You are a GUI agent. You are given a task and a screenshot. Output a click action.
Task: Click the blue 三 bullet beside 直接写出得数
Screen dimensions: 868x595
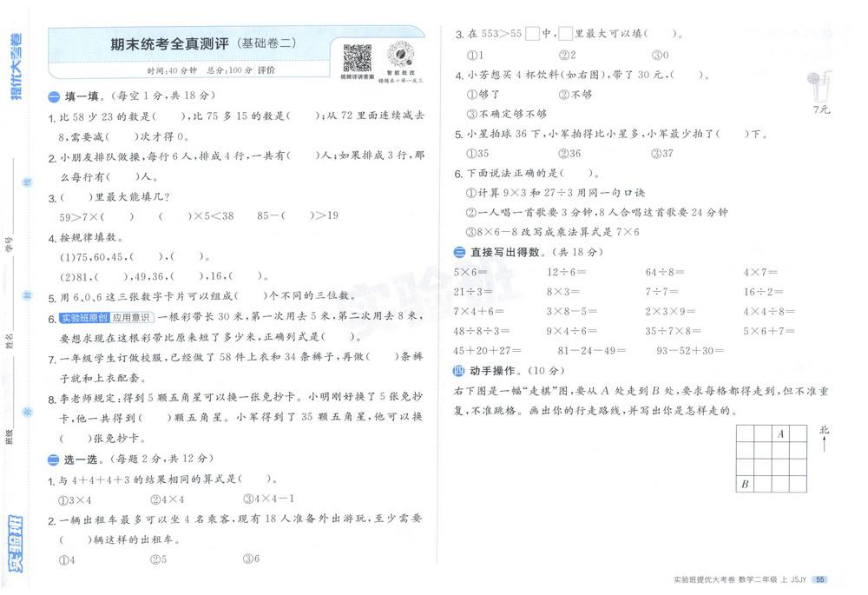coord(459,253)
